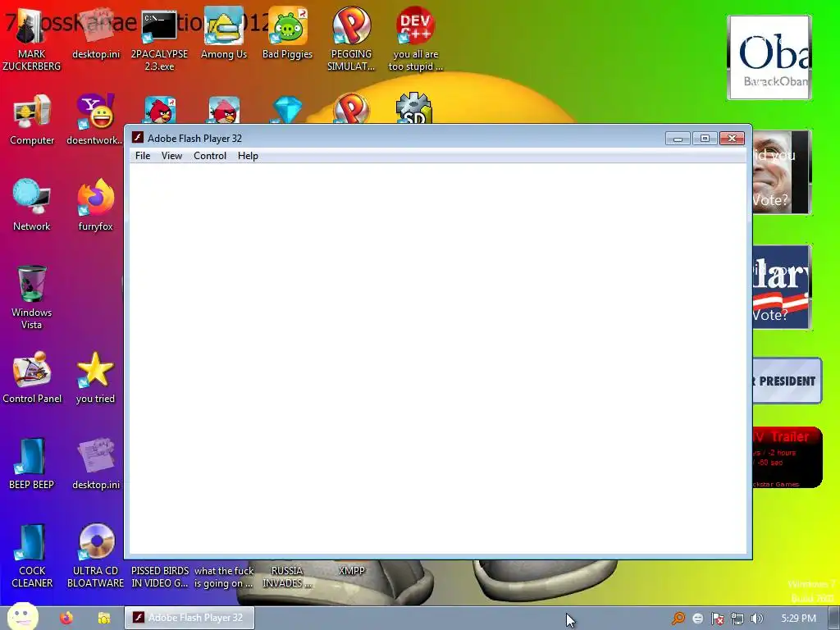Click the Hillary 'Vote?' gadget thumbnail
The height and width of the screenshot is (630, 840).
pos(782,287)
